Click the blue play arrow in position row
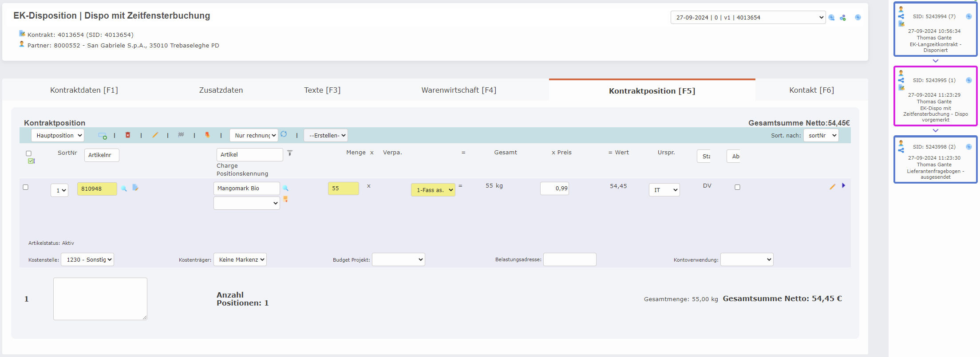The image size is (980, 357). (843, 186)
